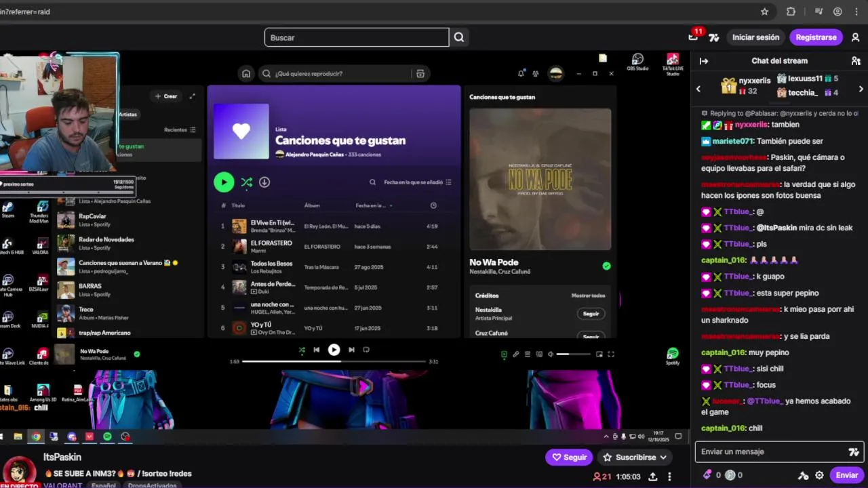Click Iniciar sesión button
Viewport: 868px width, 488px height.
click(x=755, y=37)
